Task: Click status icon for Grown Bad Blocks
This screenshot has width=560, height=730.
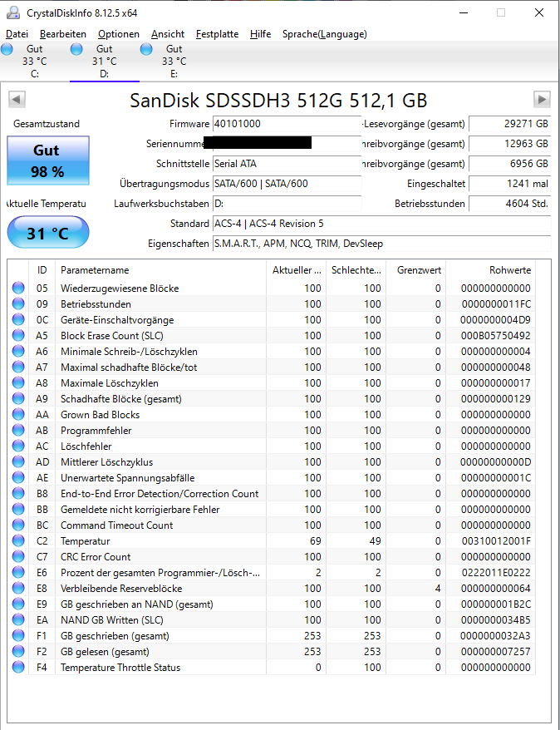Action: [18, 415]
